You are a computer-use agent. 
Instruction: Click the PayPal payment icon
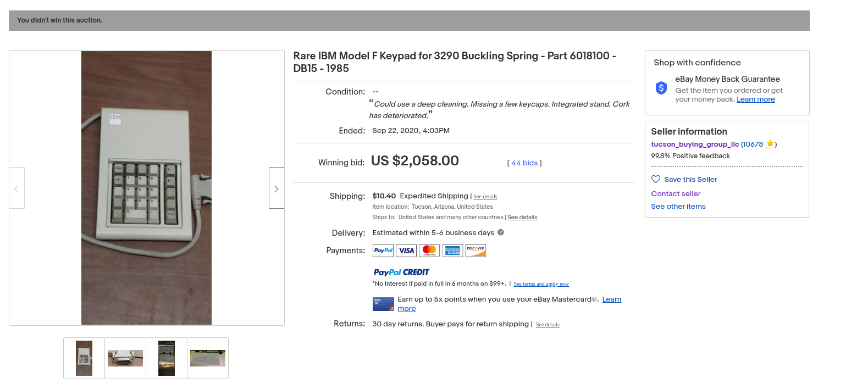tap(383, 251)
